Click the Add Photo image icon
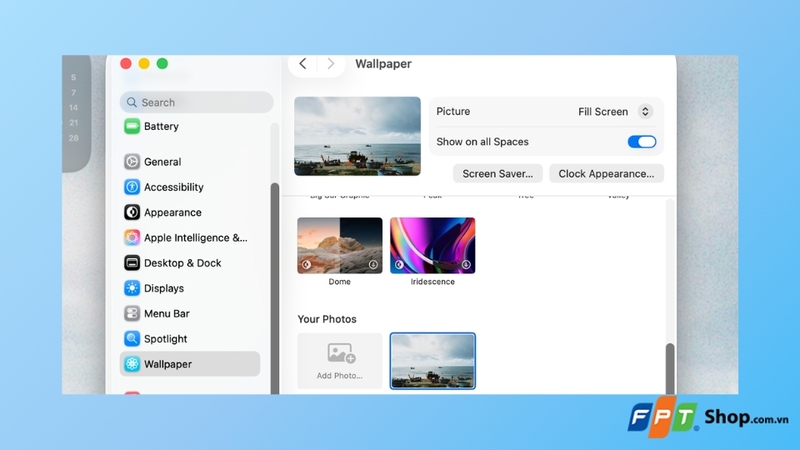 coord(341,353)
